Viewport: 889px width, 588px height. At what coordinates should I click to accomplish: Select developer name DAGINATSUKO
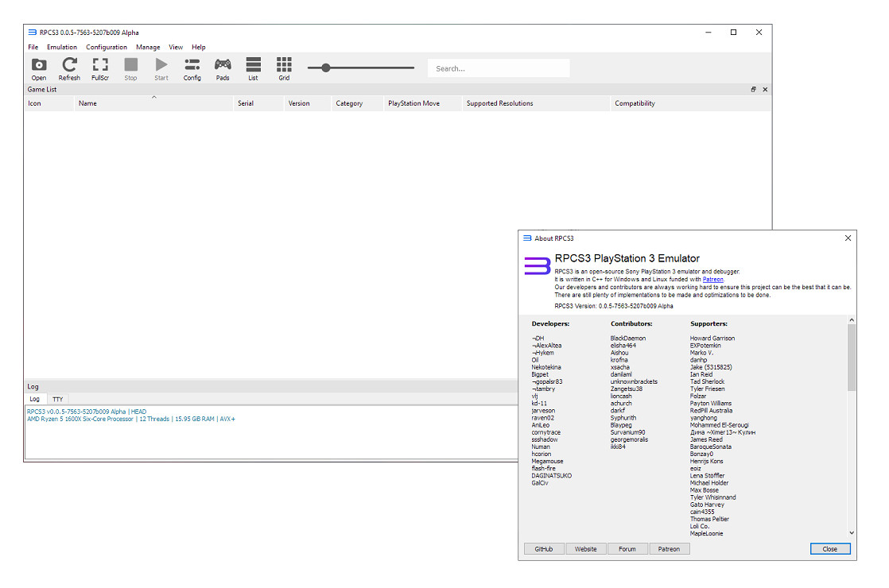pyautogui.click(x=552, y=476)
